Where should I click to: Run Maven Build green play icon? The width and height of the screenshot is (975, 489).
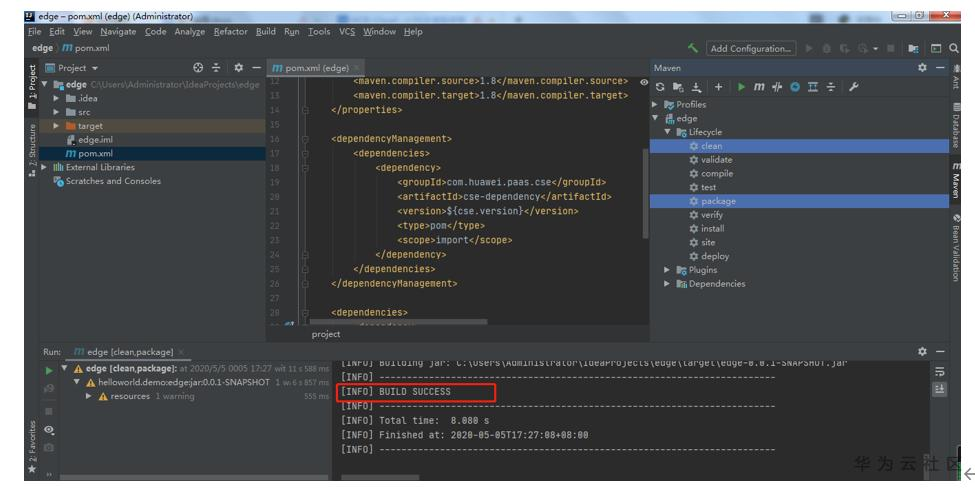tap(741, 87)
